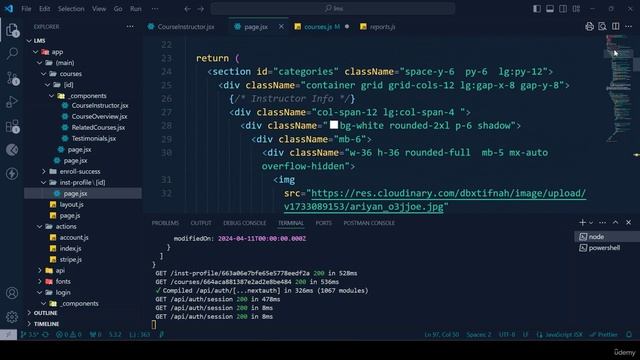Switch to the OUTPUT panel tab
This screenshot has height=360, width=640.
pyautogui.click(x=201, y=223)
